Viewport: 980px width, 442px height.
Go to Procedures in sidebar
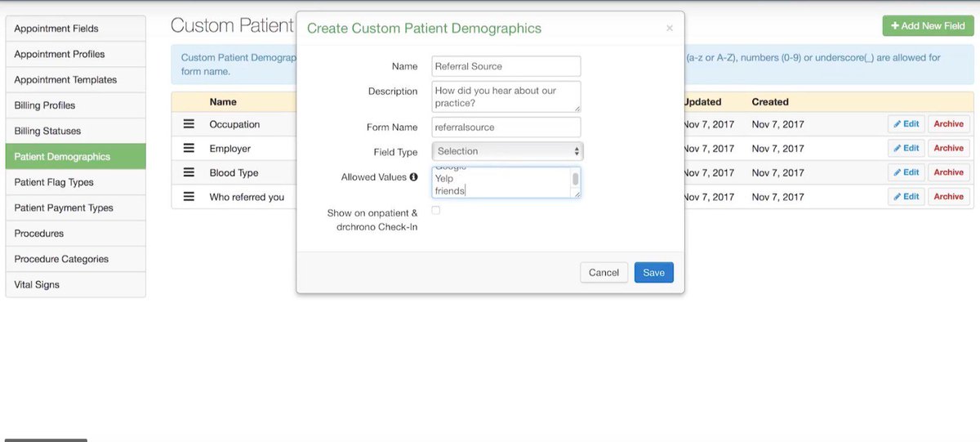coord(76,234)
